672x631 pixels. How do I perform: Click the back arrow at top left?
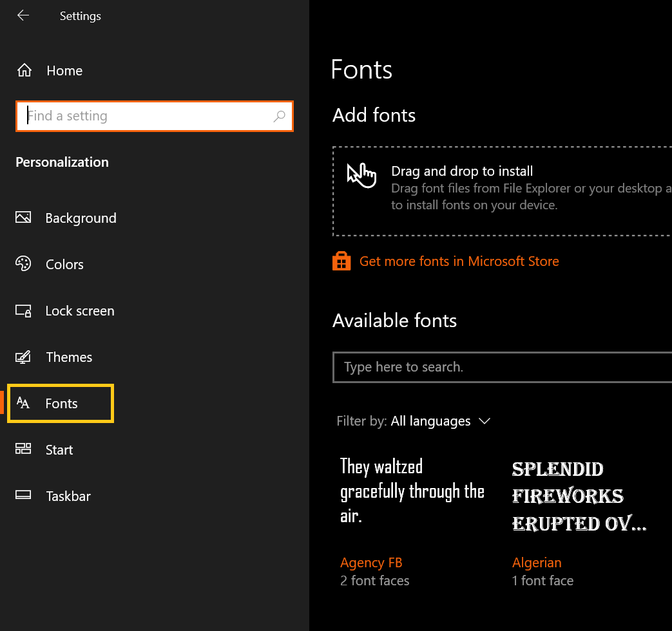point(23,15)
